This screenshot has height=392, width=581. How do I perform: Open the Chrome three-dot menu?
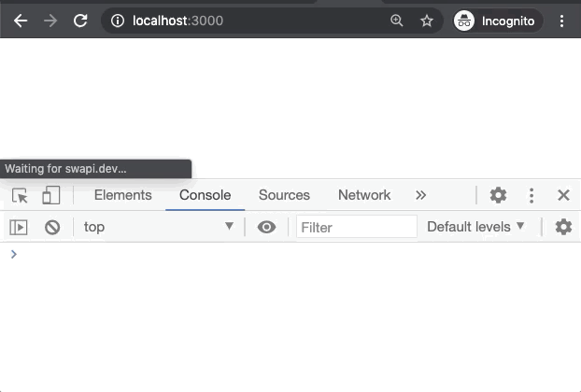[x=562, y=20]
